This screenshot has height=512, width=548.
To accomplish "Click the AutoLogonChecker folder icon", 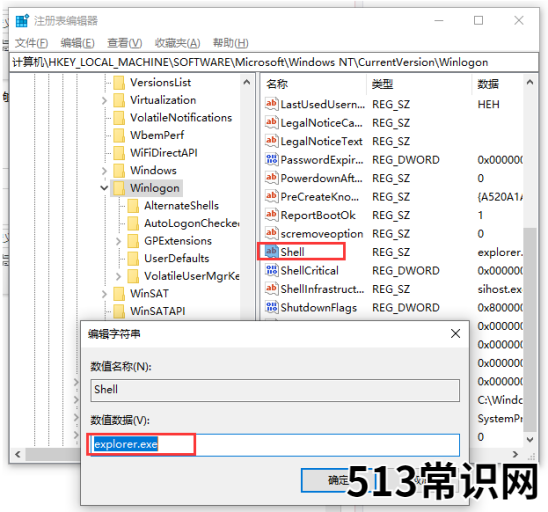I will [x=133, y=223].
